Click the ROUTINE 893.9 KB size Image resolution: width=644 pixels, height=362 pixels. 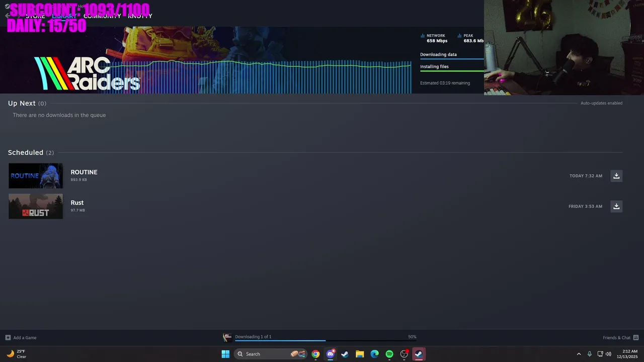pyautogui.click(x=78, y=179)
